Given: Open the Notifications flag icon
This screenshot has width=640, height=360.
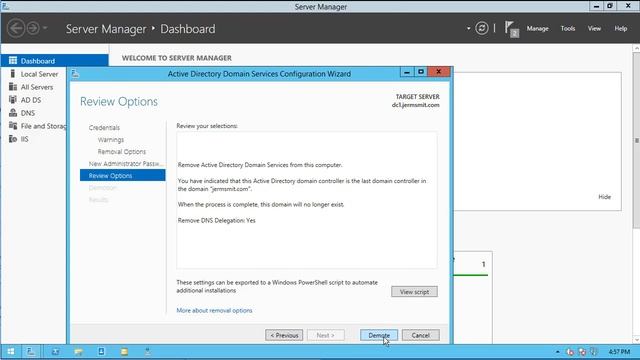Looking at the screenshot, I should (x=511, y=29).
